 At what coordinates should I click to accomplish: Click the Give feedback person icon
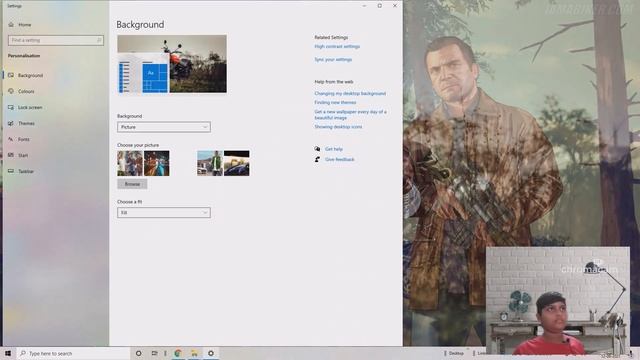[x=317, y=160]
